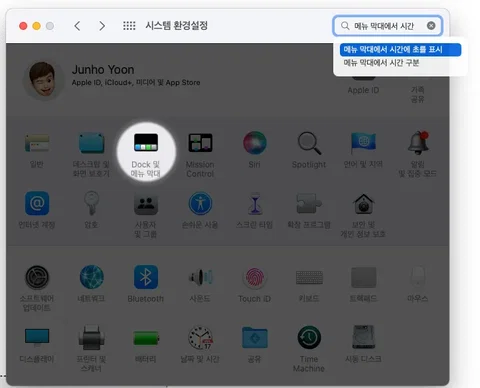The width and height of the screenshot is (480, 388).
Task: Select 메뉴 막대에서 시간에 초를 표시 suggestion
Action: pyautogui.click(x=400, y=50)
